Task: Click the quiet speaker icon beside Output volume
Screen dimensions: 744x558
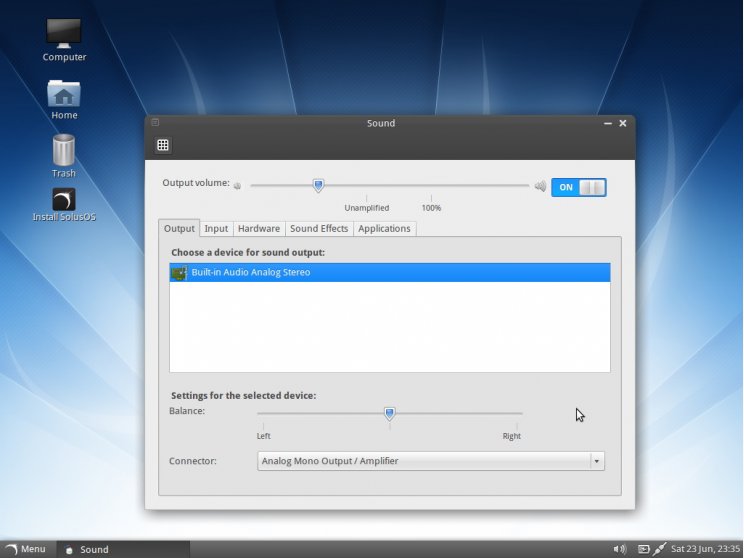Action: (x=237, y=186)
